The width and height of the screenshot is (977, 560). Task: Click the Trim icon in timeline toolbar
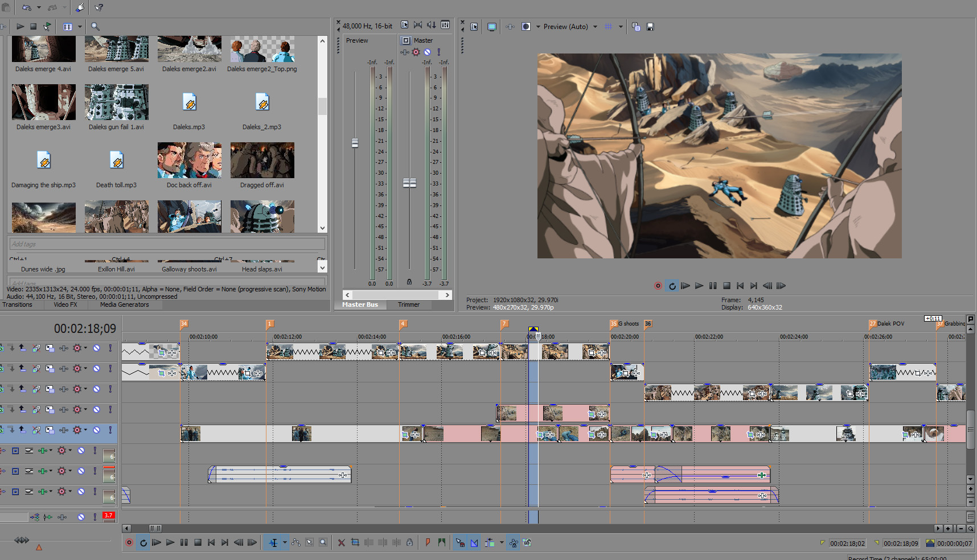(355, 543)
